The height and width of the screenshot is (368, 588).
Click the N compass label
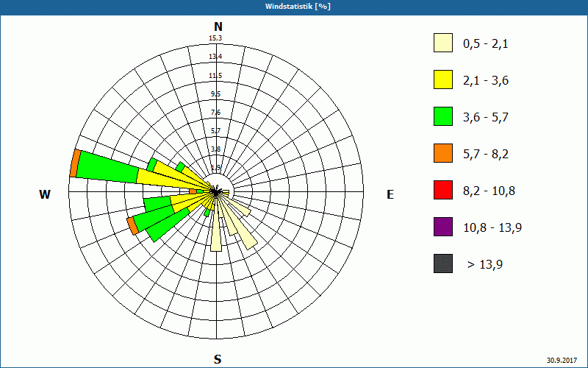coord(218,26)
